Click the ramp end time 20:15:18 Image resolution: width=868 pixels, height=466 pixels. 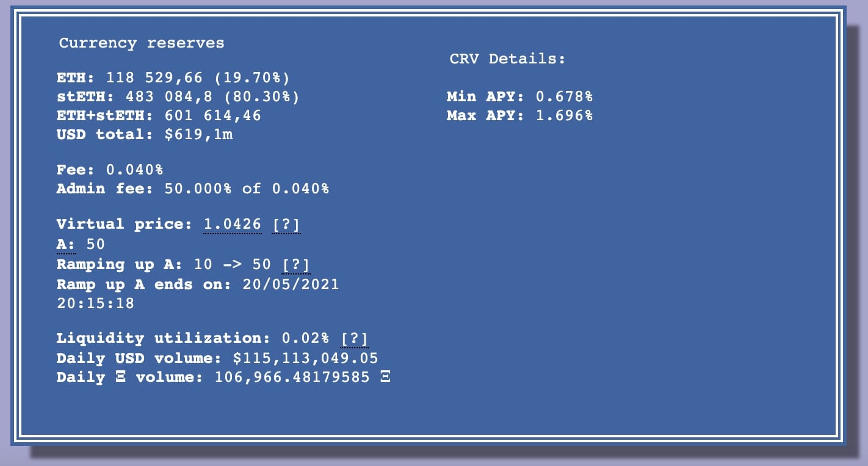[95, 303]
